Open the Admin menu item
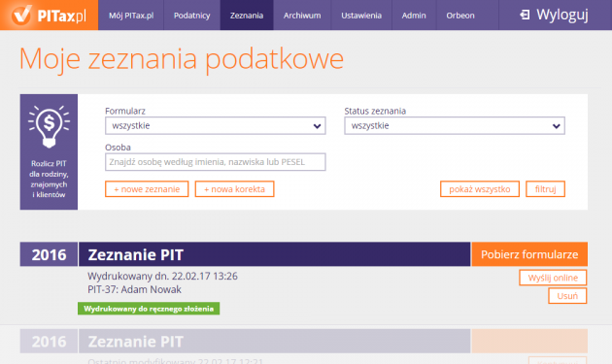 414,16
